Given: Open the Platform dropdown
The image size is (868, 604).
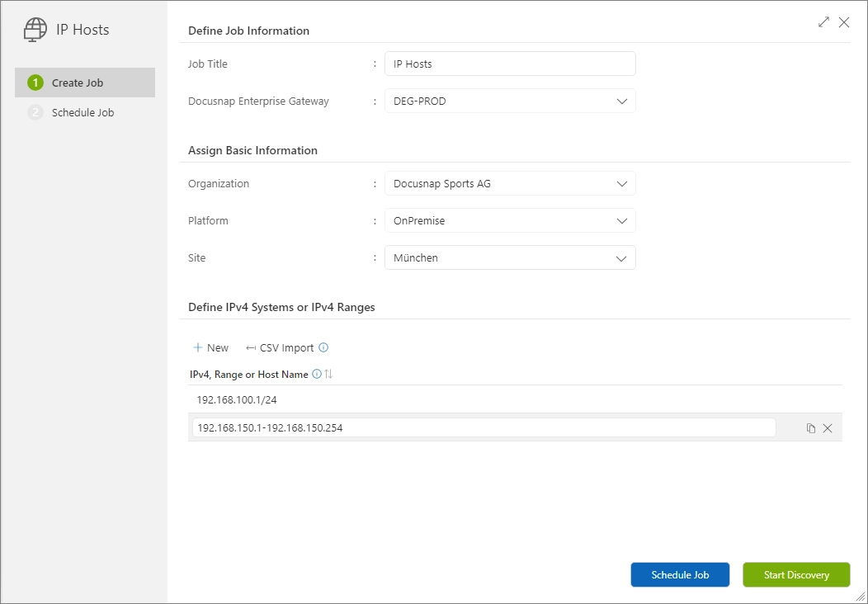Looking at the screenshot, I should click(x=510, y=220).
